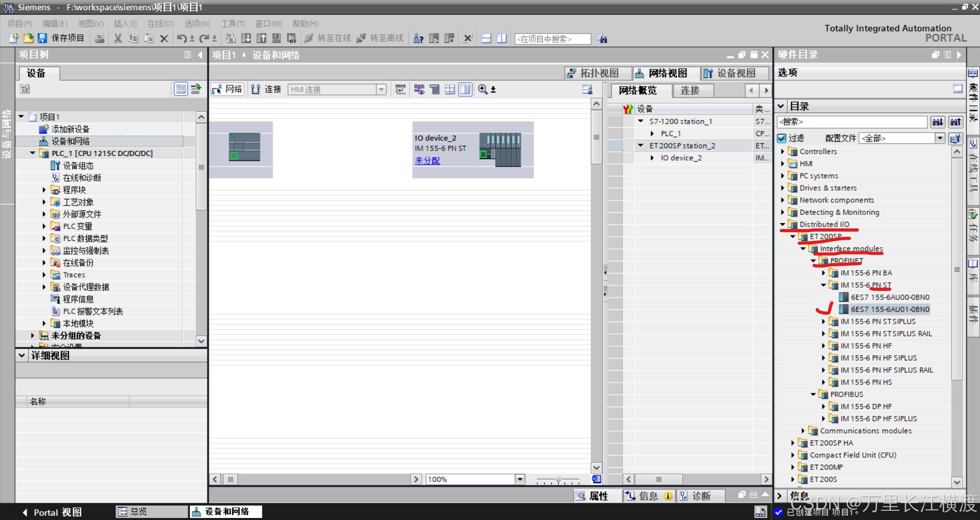Collapse the PLC_1 CPU 1215C node
The image size is (980, 520).
(33, 153)
